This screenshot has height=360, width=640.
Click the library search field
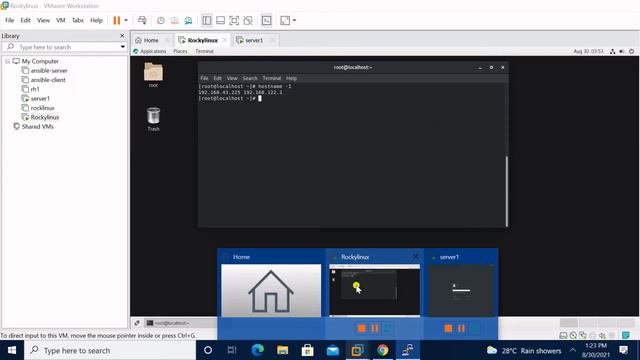click(61, 47)
